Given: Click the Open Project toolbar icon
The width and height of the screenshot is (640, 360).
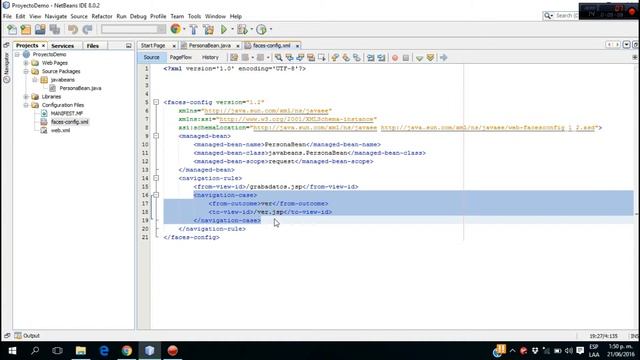Looking at the screenshot, I should click(40, 29).
